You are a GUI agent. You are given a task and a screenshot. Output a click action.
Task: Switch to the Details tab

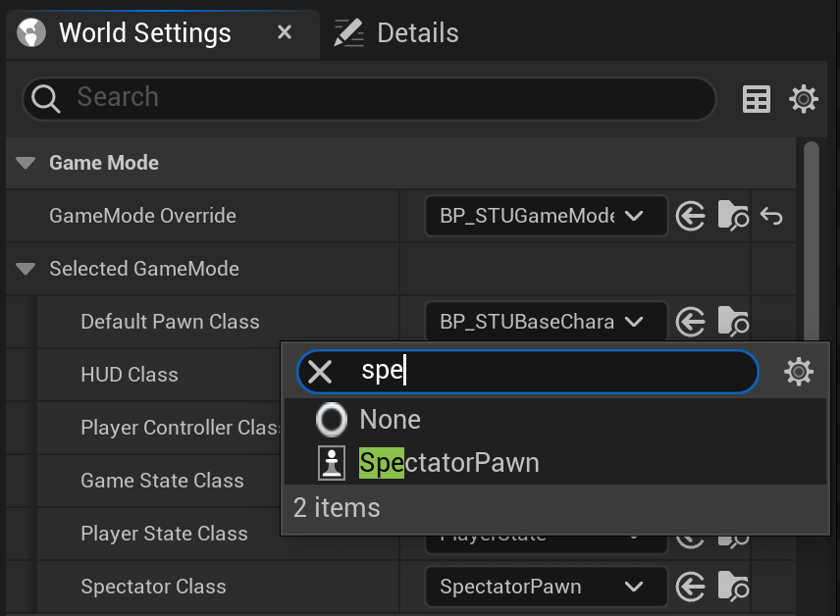point(396,33)
